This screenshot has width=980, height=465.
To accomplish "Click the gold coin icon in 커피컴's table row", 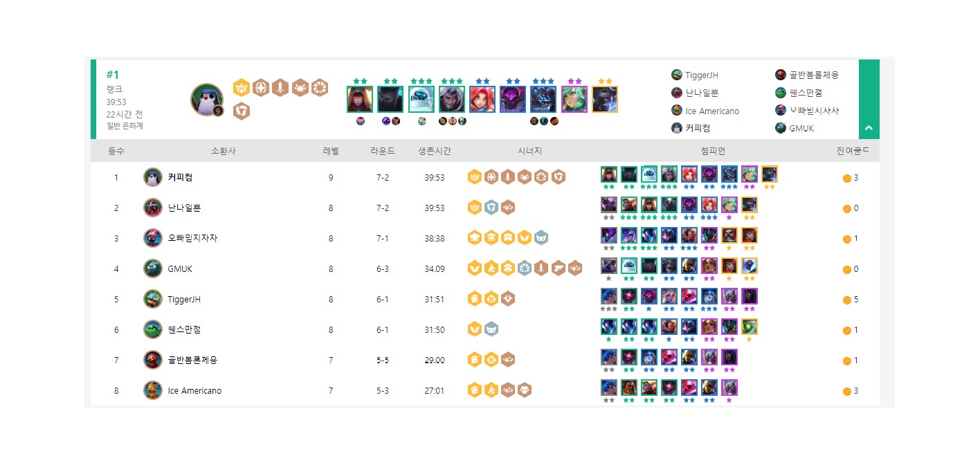I will 846,178.
